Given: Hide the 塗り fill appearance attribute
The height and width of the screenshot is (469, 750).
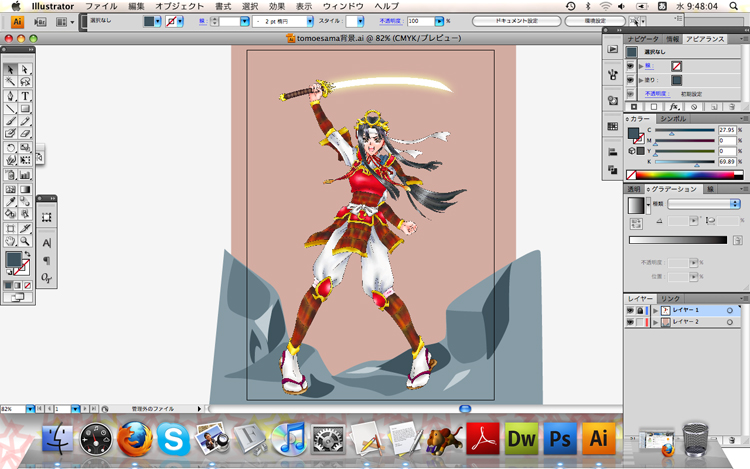Looking at the screenshot, I should pos(630,80).
